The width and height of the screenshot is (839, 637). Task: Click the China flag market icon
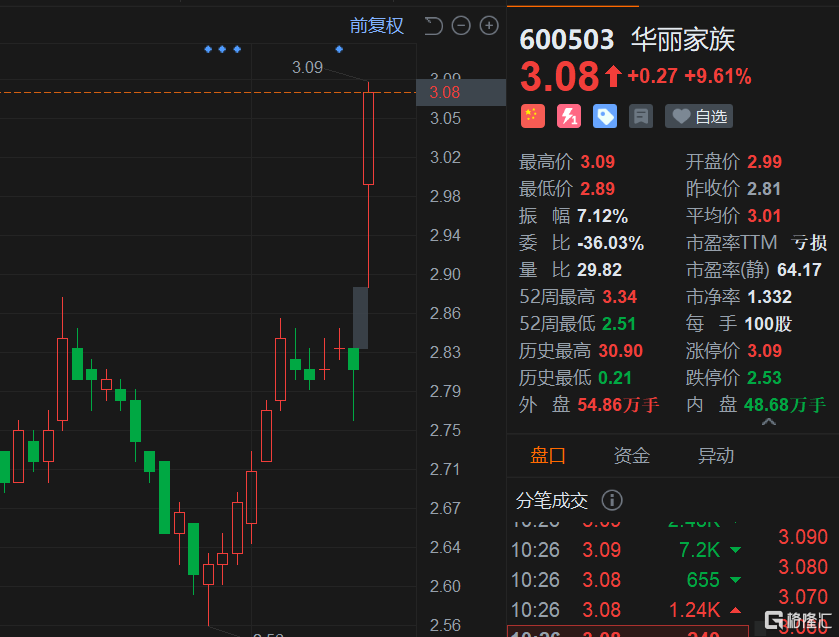(533, 116)
